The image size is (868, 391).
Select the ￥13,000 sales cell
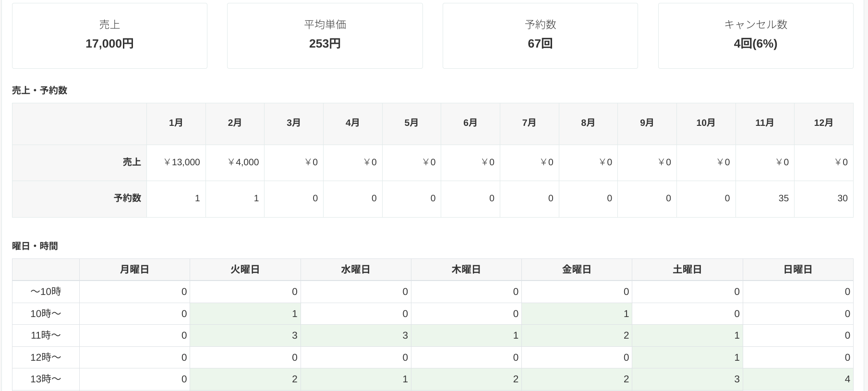[181, 162]
